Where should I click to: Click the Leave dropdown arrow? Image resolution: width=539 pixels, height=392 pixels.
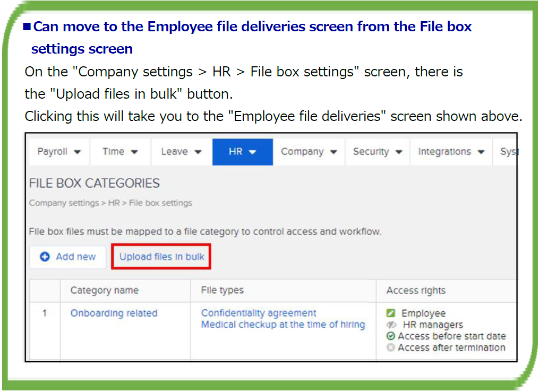[198, 152]
